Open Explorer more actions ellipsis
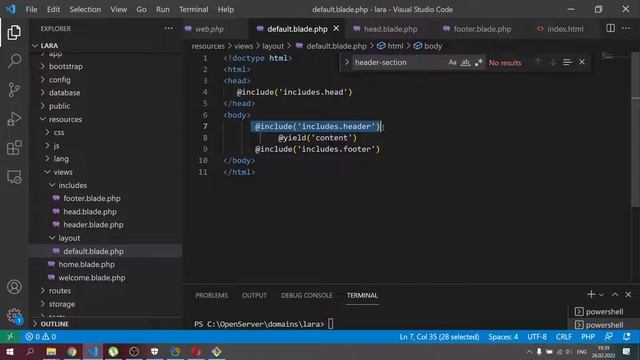The image size is (640, 360). (168, 29)
